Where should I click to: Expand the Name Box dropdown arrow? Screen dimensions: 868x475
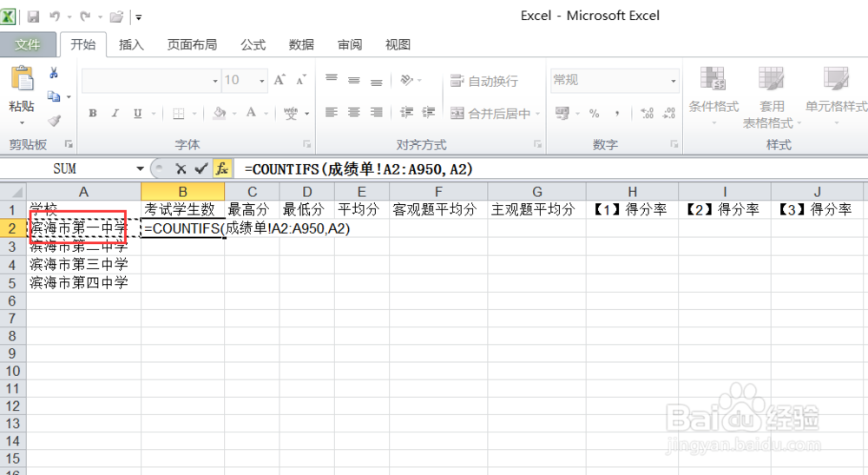pos(140,168)
